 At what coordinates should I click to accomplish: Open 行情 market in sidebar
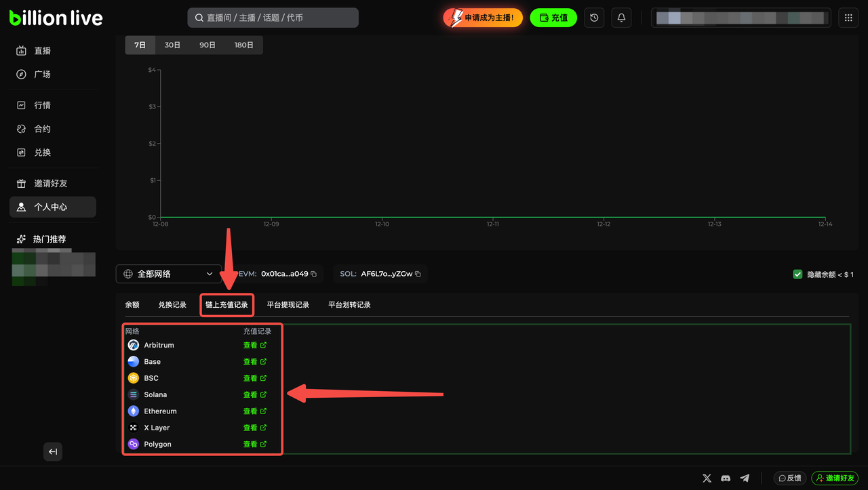pyautogui.click(x=43, y=106)
